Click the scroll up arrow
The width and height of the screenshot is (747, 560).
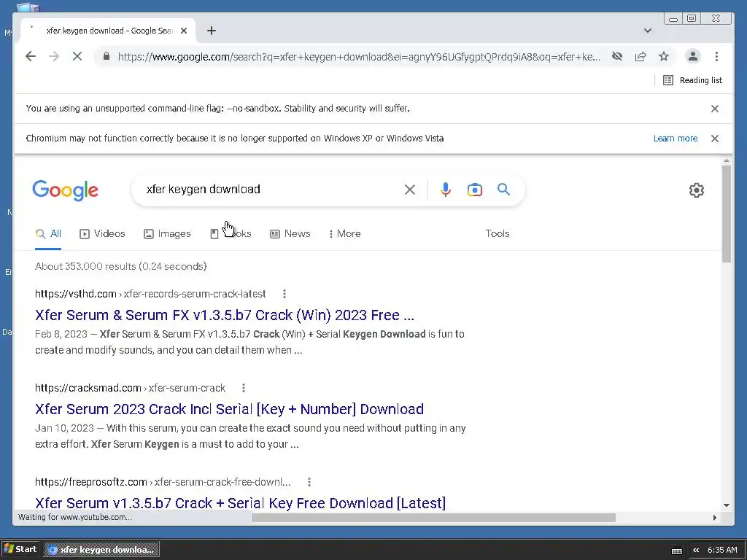726,161
